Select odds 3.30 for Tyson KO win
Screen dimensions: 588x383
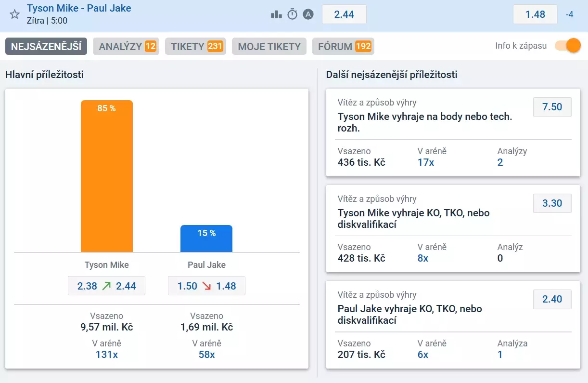pyautogui.click(x=552, y=203)
